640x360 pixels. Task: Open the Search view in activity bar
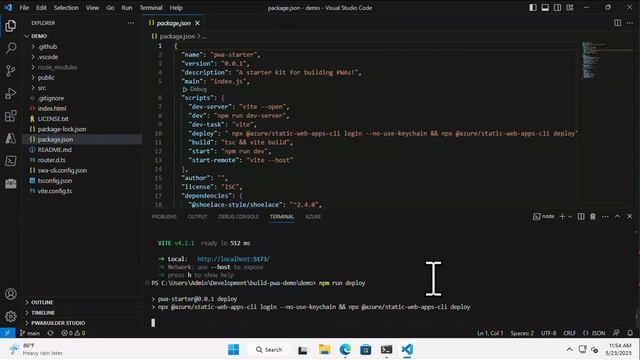click(11, 48)
